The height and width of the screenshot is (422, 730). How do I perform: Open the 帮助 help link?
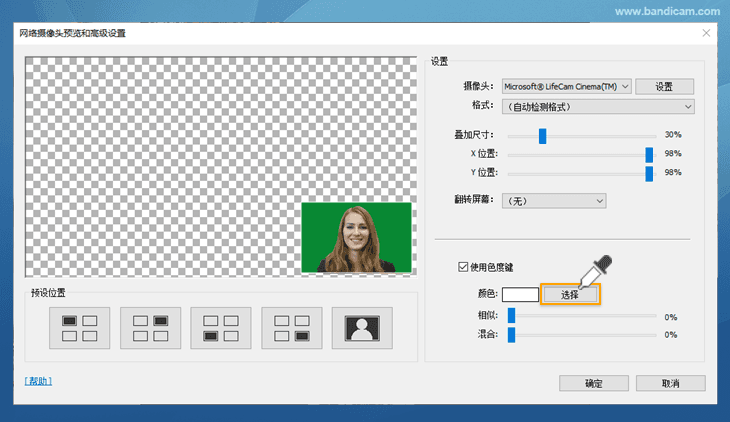click(38, 381)
